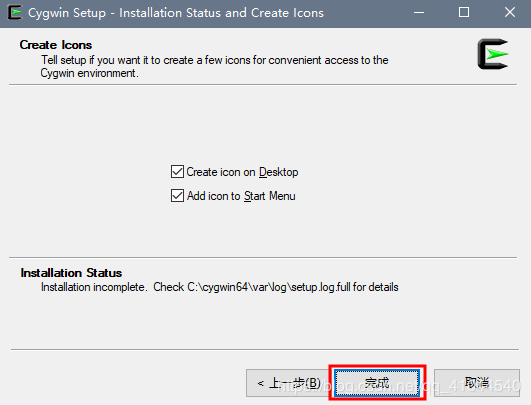The height and width of the screenshot is (405, 531).
Task: Click the Cygwin icon in the title bar
Action: (15, 13)
